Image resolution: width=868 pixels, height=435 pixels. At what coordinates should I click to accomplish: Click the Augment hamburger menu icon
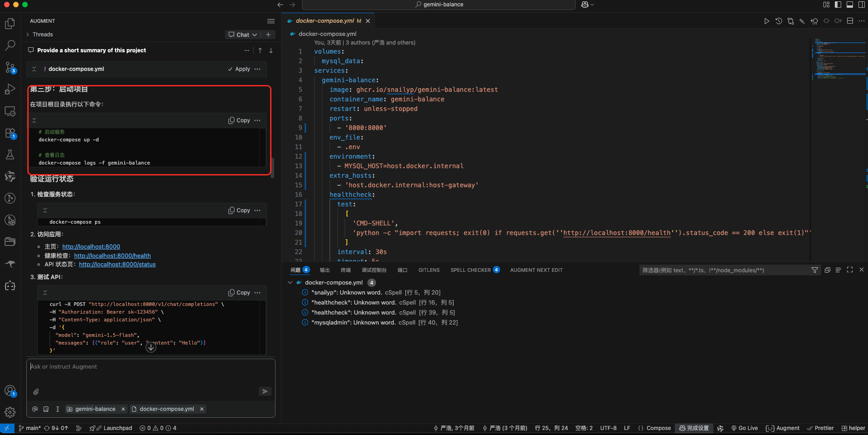(271, 21)
